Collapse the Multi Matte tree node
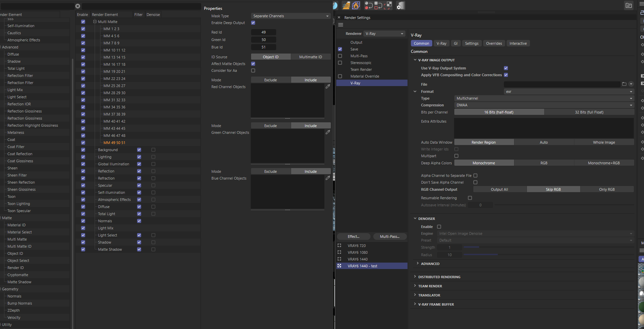 [x=95, y=22]
